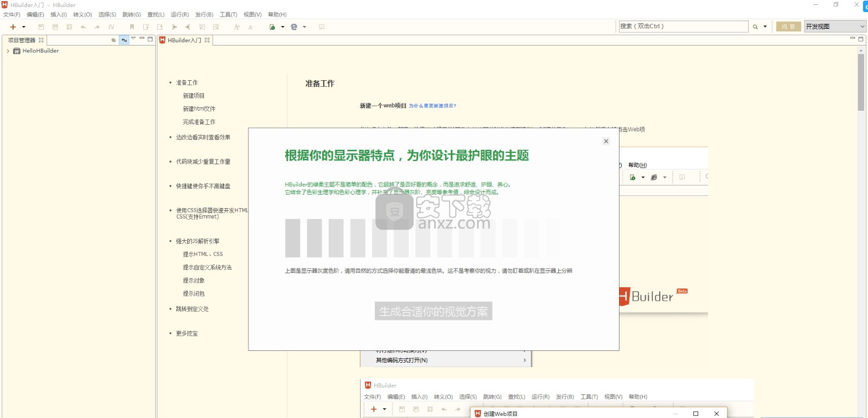Open the browser preview dropdown arrow

pyautogui.click(x=304, y=27)
